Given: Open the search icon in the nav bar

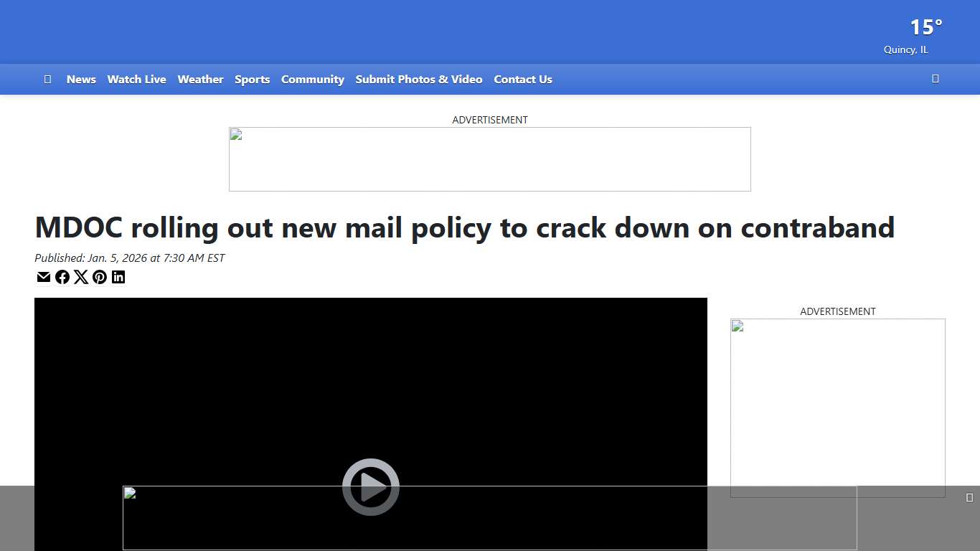Looking at the screenshot, I should (x=935, y=79).
